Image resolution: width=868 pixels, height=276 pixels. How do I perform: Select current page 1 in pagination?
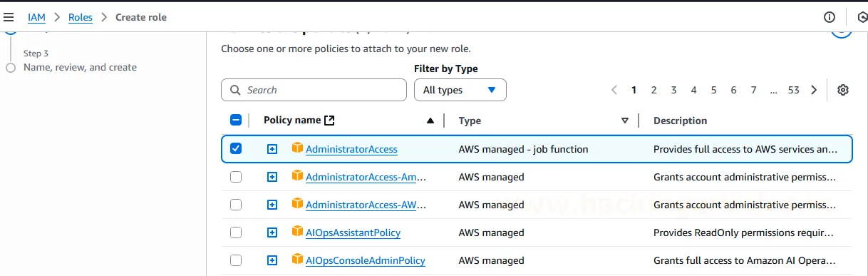[634, 90]
